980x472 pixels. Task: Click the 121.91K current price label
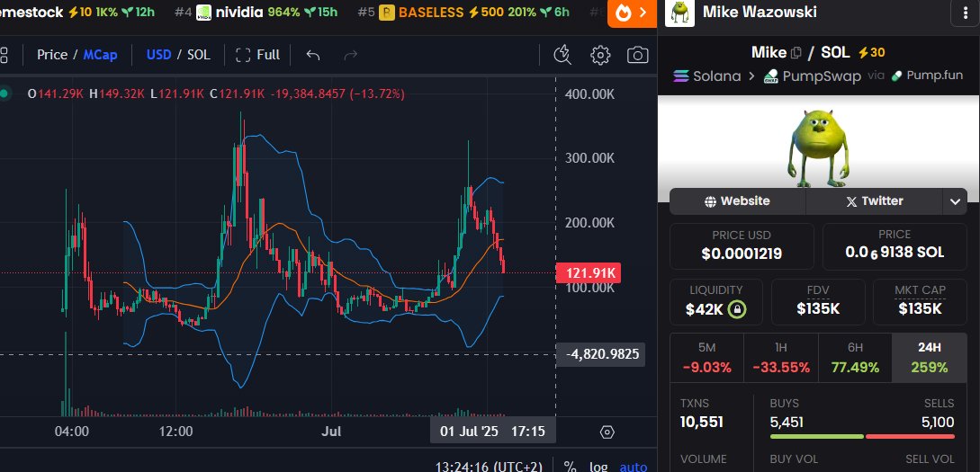(x=589, y=272)
